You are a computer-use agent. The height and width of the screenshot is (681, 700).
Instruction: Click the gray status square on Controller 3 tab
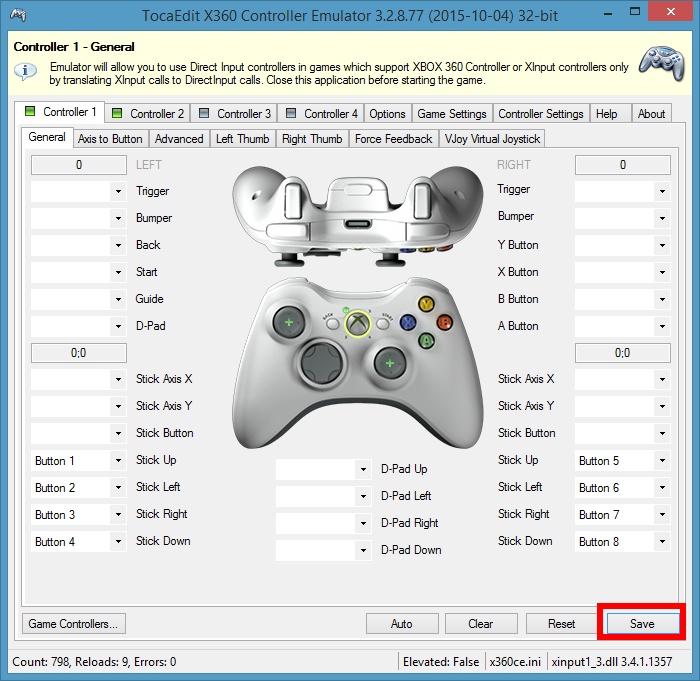pos(204,113)
